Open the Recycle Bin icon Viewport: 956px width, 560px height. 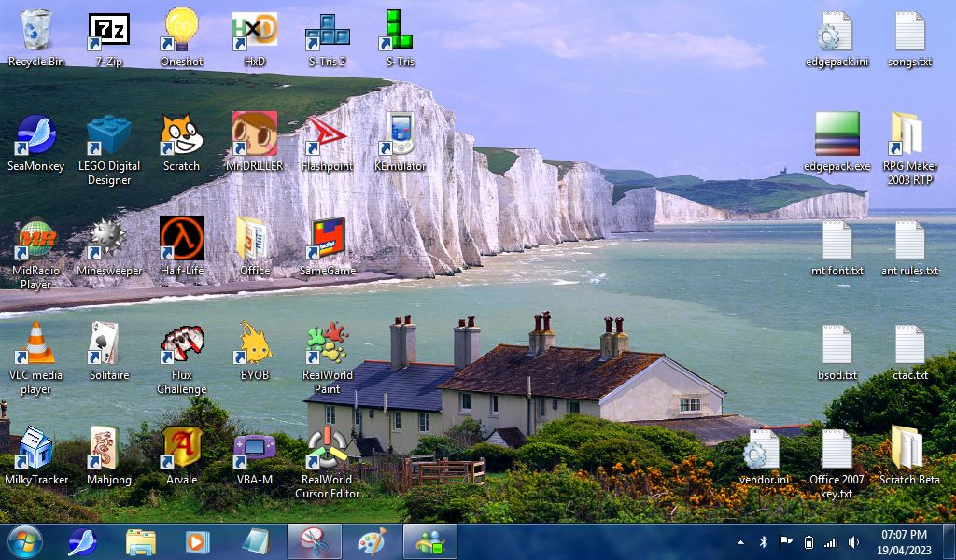coord(36,30)
